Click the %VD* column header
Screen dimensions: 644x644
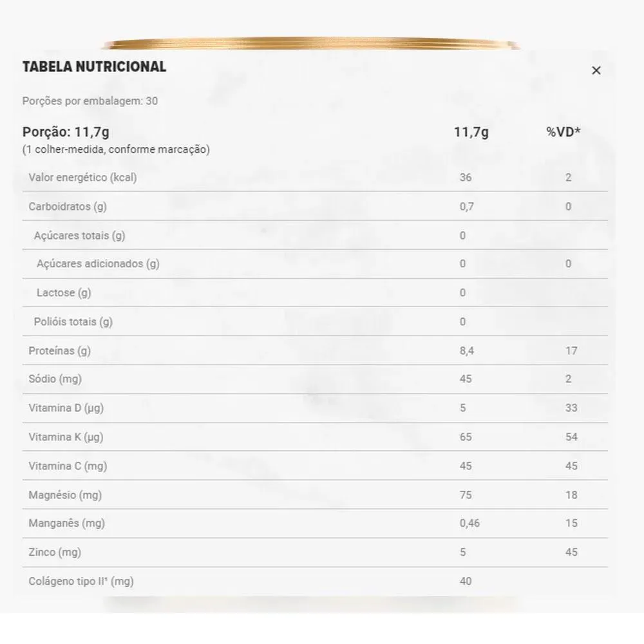coord(563,132)
